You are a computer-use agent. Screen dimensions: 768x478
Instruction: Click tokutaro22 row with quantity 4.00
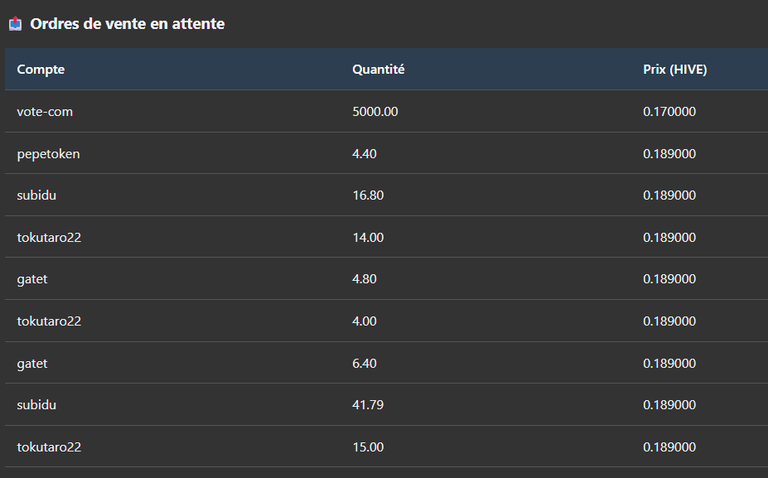(x=386, y=321)
